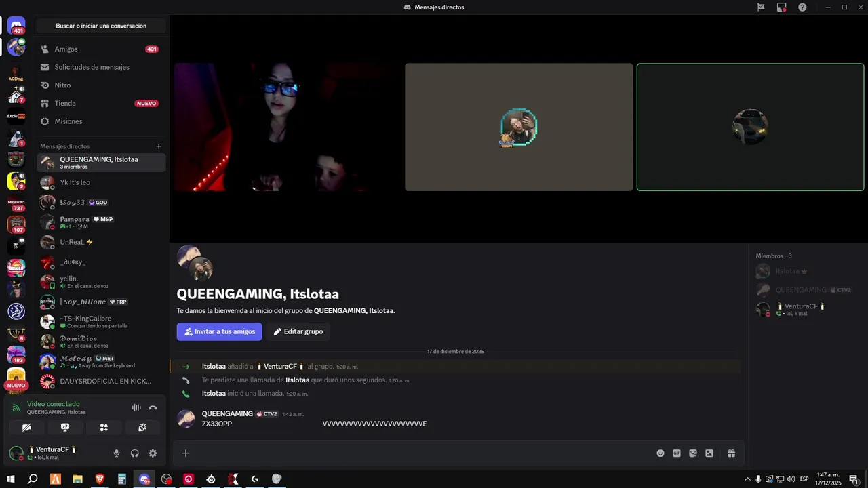Go to Discord home direct messages icon
Image resolution: width=868 pixels, height=488 pixels.
tap(16, 26)
